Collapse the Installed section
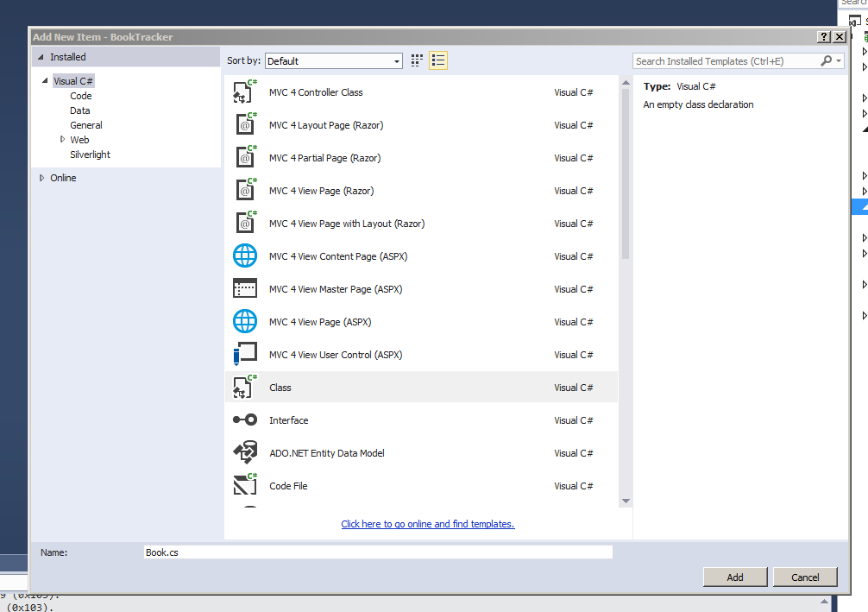868x612 pixels. coord(41,57)
